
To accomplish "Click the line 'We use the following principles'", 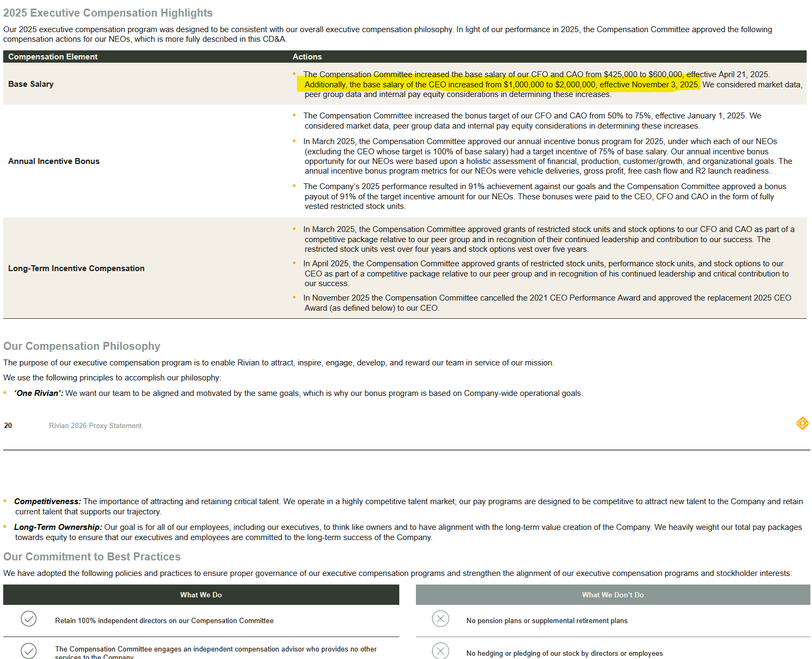I will point(112,378).
